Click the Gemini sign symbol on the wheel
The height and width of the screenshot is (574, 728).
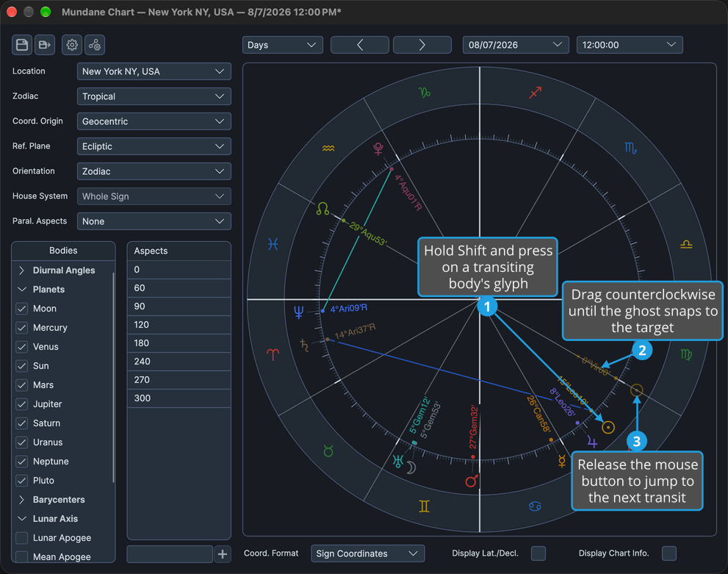pyautogui.click(x=424, y=506)
